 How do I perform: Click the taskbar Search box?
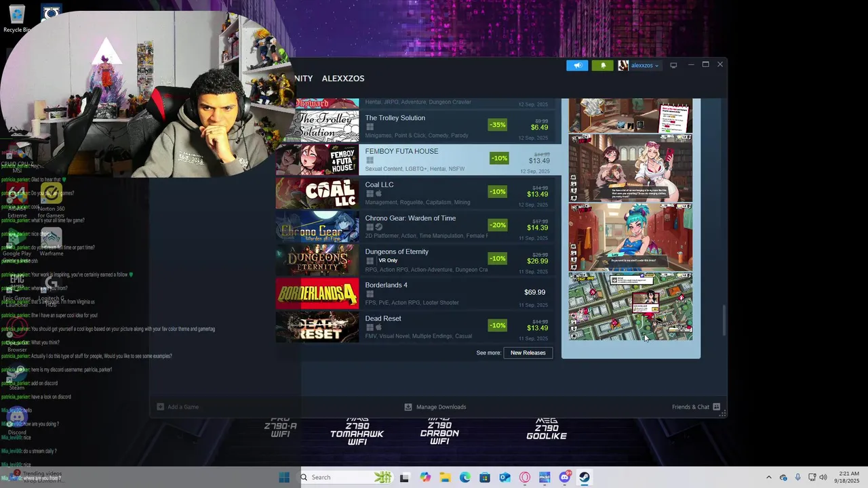pos(347,477)
